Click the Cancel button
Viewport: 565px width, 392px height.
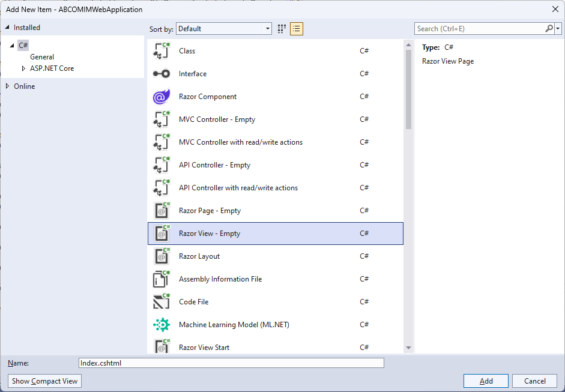[535, 381]
